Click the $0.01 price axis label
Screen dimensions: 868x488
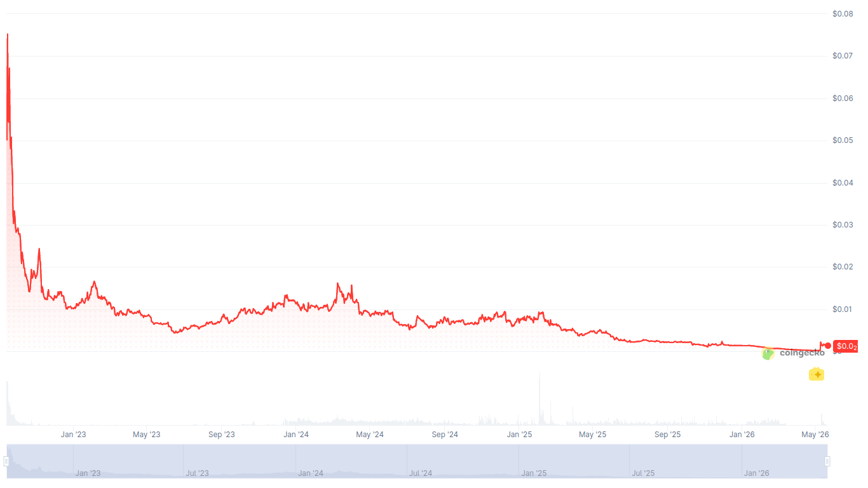[843, 309]
